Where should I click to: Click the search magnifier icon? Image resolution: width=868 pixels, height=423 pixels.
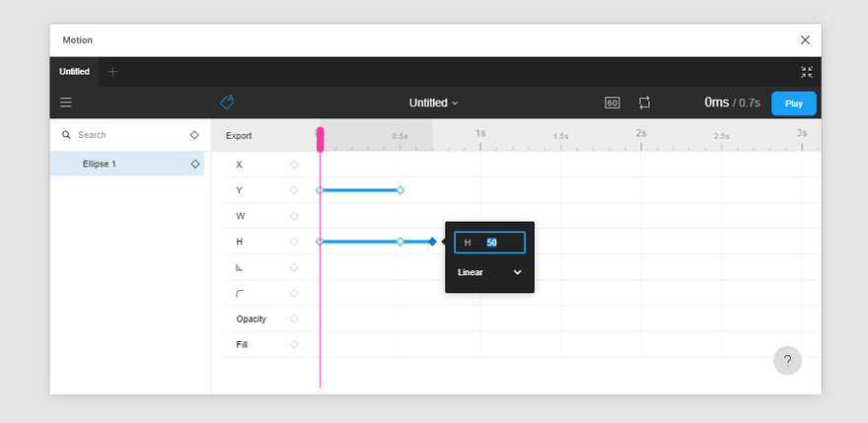coord(66,135)
